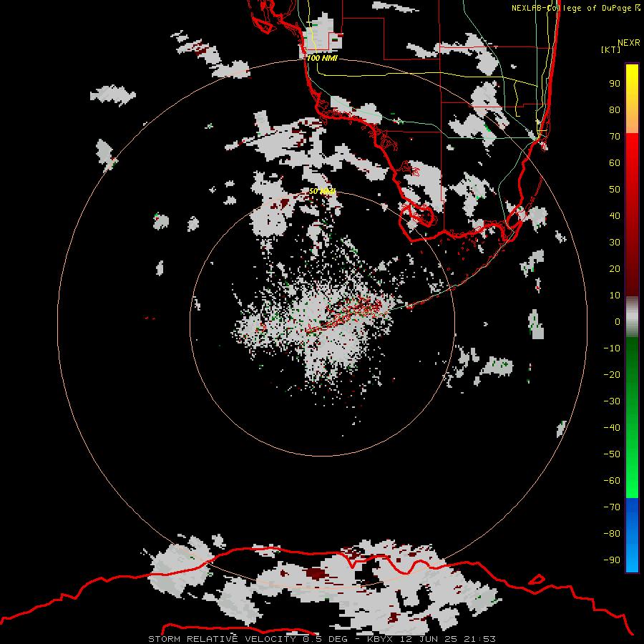The image size is (644, 644).
Task: Click the -70 knot scale label
Action: point(612,507)
